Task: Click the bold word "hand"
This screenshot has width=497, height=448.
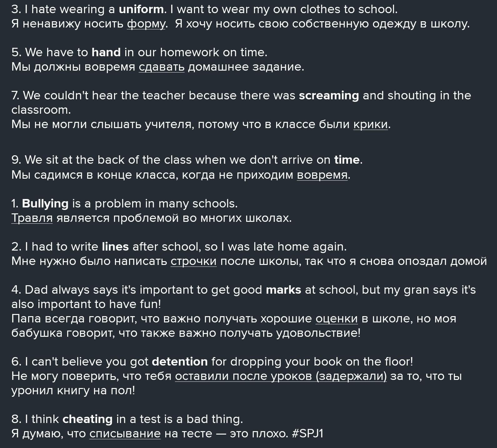Action: 106,52
